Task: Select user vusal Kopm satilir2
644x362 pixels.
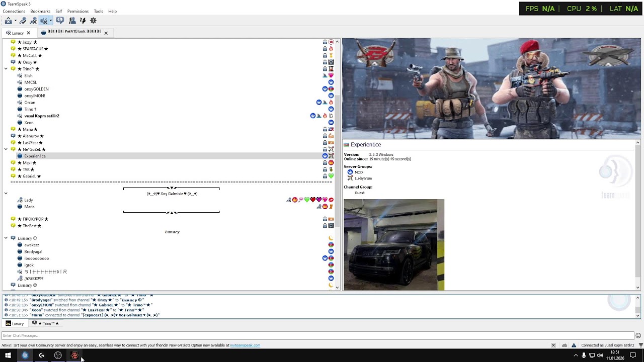Action: 42,116
